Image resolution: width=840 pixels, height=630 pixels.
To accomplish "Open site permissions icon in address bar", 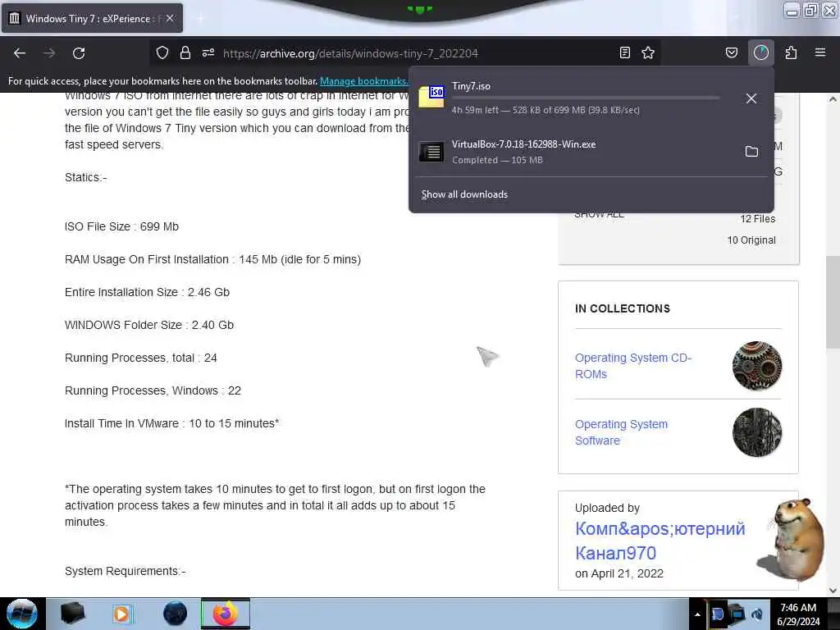I will [208, 52].
